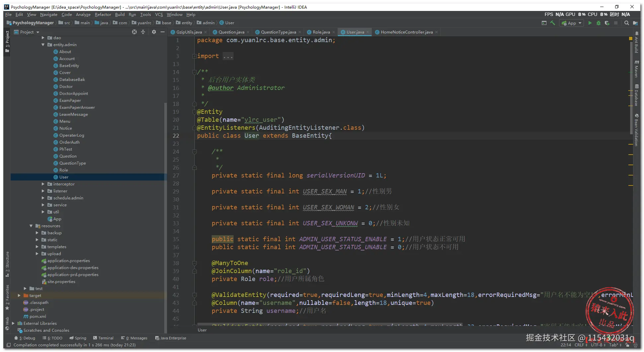Image resolution: width=644 pixels, height=352 pixels.
Task: Expand the interceptor folder in tree
Action: coord(43,184)
